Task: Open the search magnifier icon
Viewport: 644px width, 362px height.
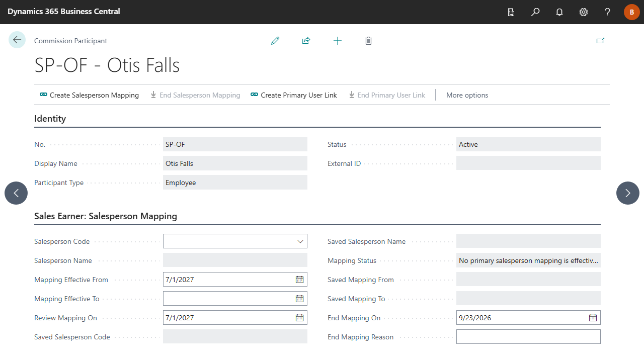Action: [x=535, y=12]
